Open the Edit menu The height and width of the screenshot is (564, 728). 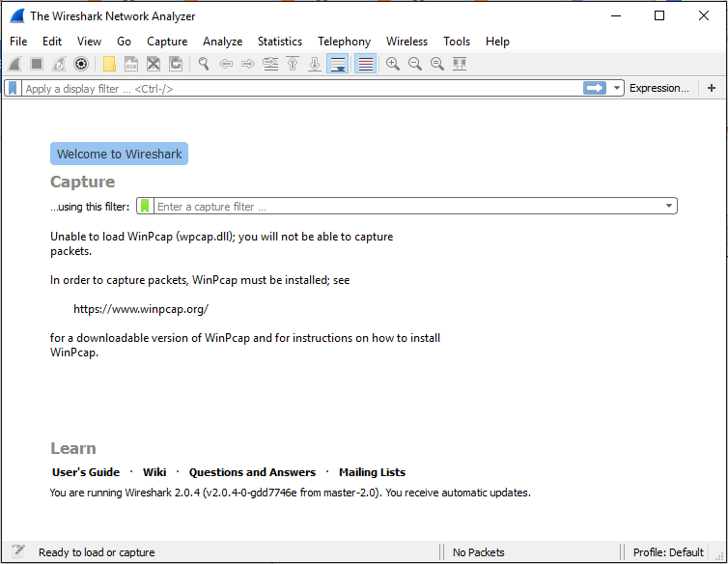(x=52, y=42)
